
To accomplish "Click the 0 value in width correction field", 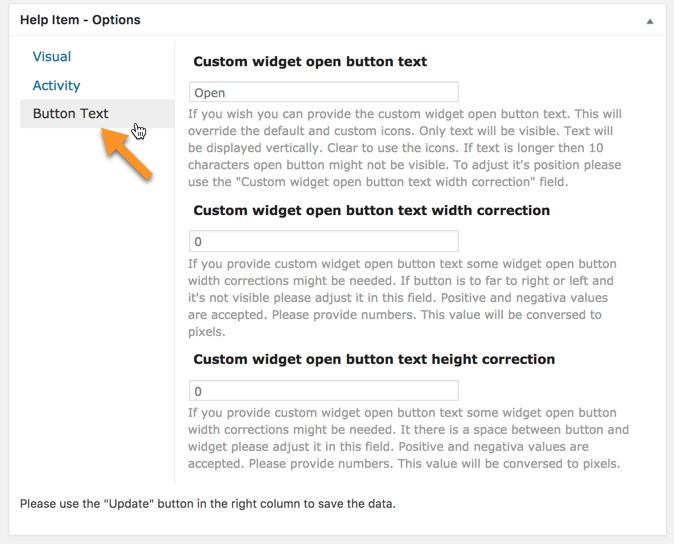I will coord(198,242).
